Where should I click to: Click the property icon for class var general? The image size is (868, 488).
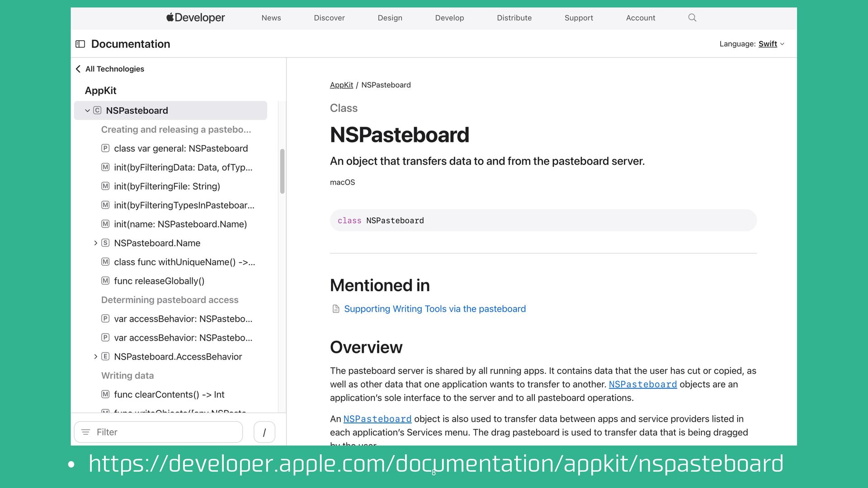(105, 148)
